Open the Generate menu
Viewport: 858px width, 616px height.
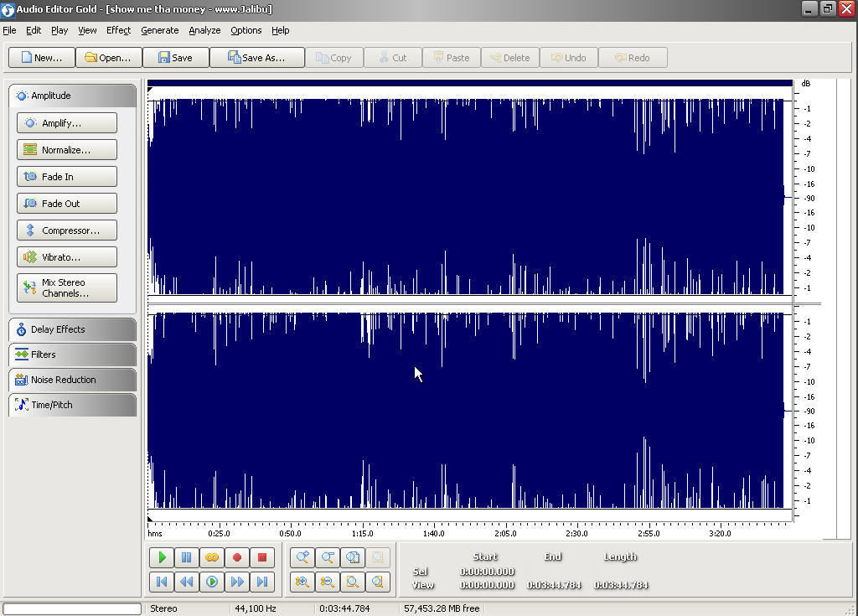159,30
